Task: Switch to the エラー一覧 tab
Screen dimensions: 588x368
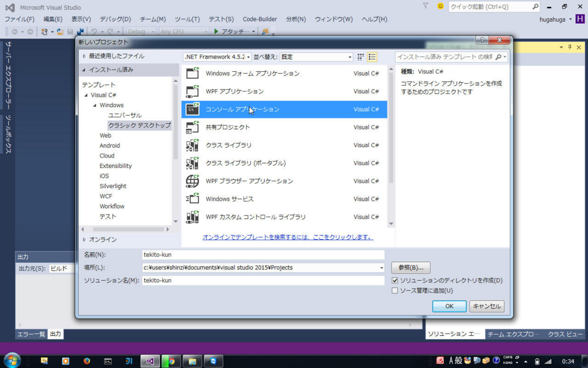Action: pos(31,334)
